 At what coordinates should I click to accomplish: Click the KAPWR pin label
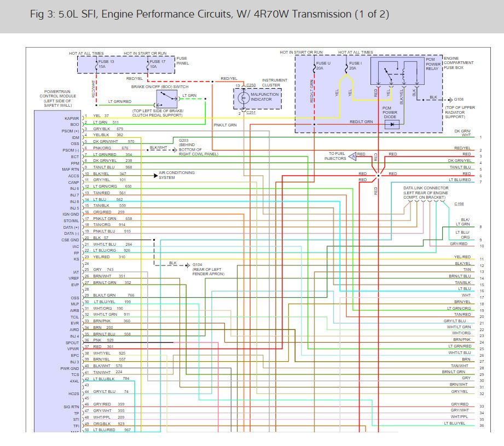pos(72,118)
